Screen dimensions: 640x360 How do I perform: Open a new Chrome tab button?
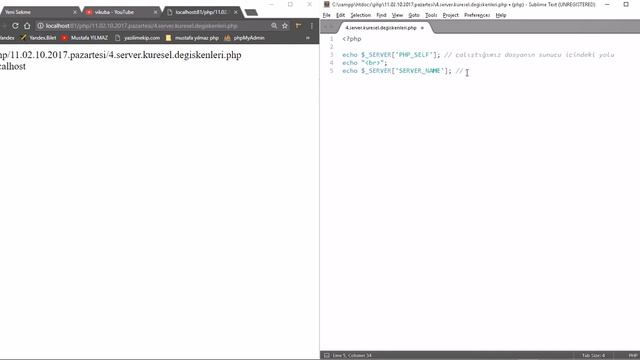click(x=251, y=12)
